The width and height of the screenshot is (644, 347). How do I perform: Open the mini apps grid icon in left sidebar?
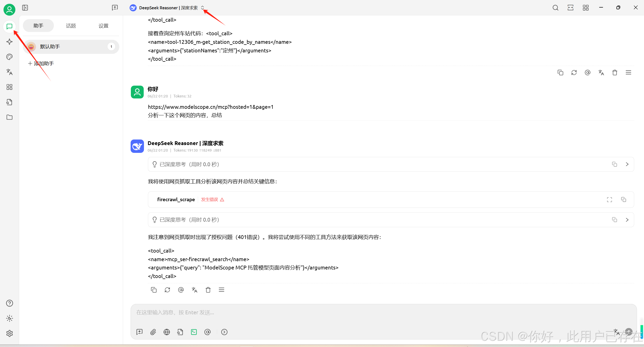[x=9, y=87]
